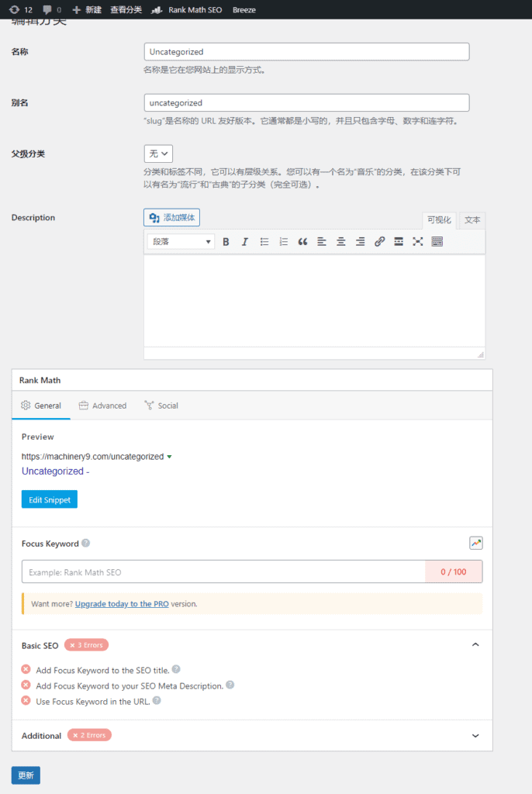Select the Rank Math Advanced tab
Viewport: 532px width, 794px height.
click(x=103, y=406)
